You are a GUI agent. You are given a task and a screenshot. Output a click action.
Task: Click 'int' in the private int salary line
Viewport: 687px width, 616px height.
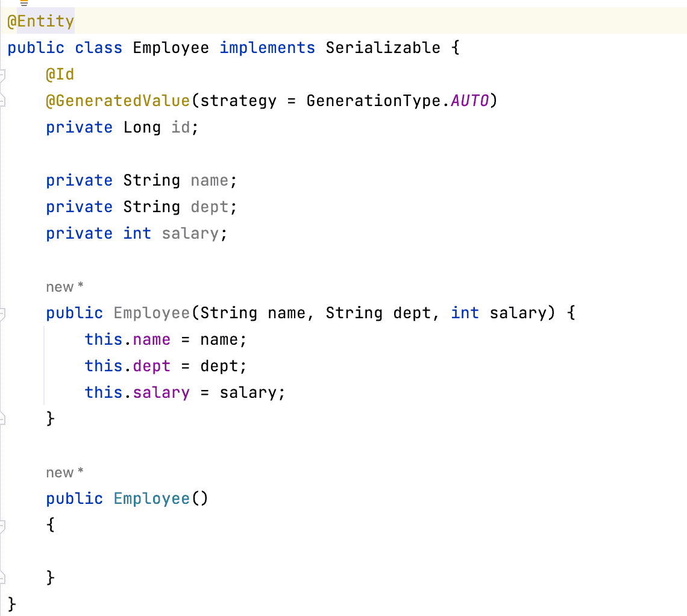point(137,233)
